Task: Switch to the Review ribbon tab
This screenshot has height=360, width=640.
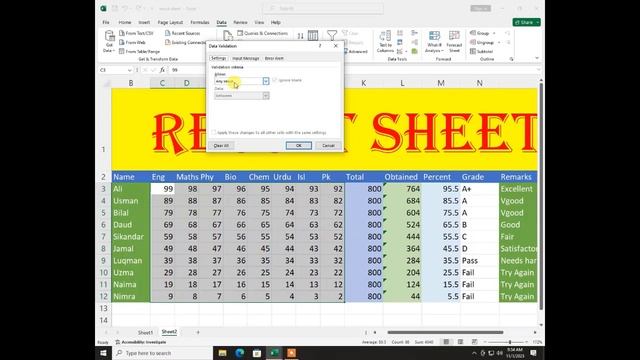Action: tap(240, 22)
